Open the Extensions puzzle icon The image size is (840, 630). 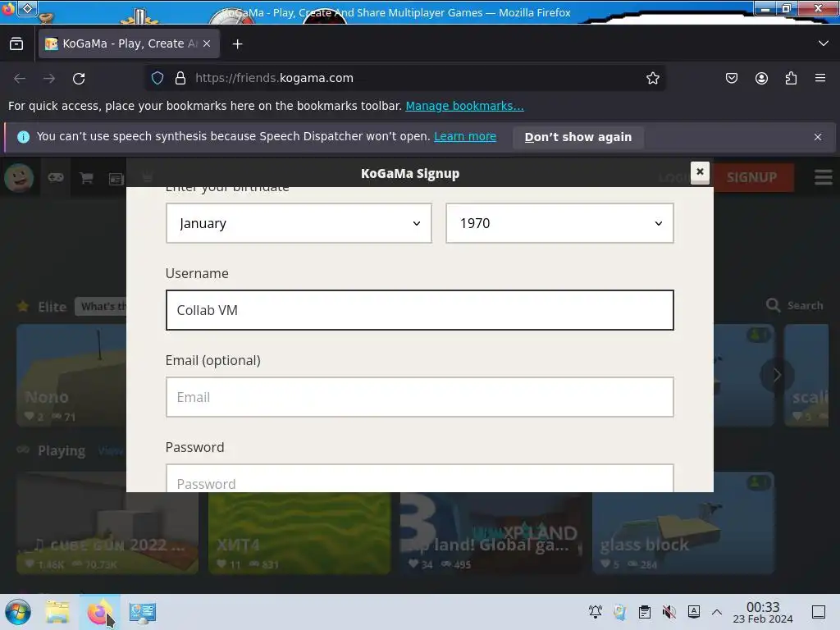tap(791, 78)
